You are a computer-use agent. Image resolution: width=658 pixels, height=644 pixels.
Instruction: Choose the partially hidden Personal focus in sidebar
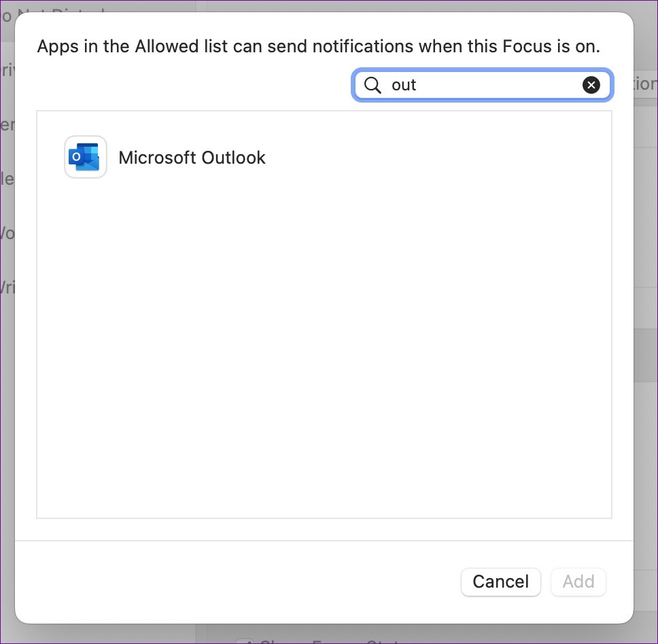(x=7, y=124)
